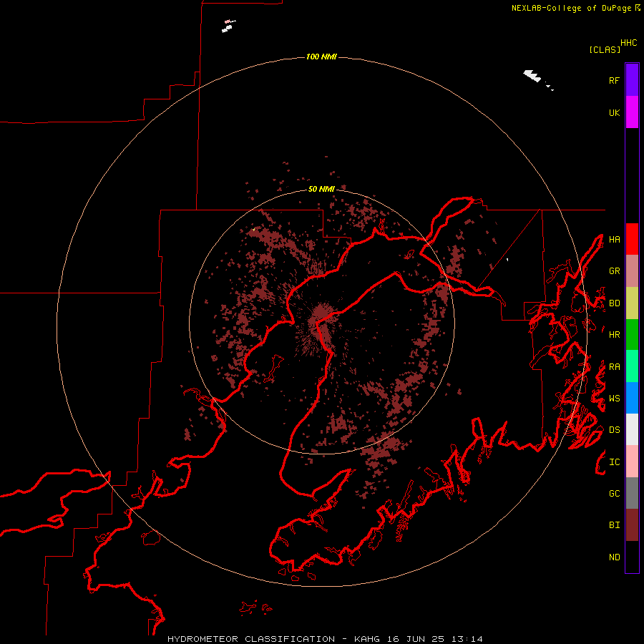Click the [CLAS] units label
The image size is (644, 644).
coord(605,49)
